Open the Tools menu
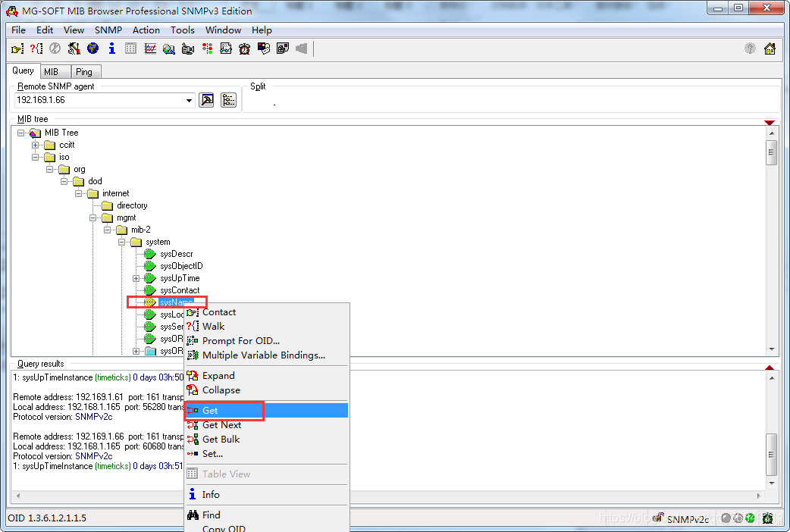The image size is (790, 532). point(183,30)
